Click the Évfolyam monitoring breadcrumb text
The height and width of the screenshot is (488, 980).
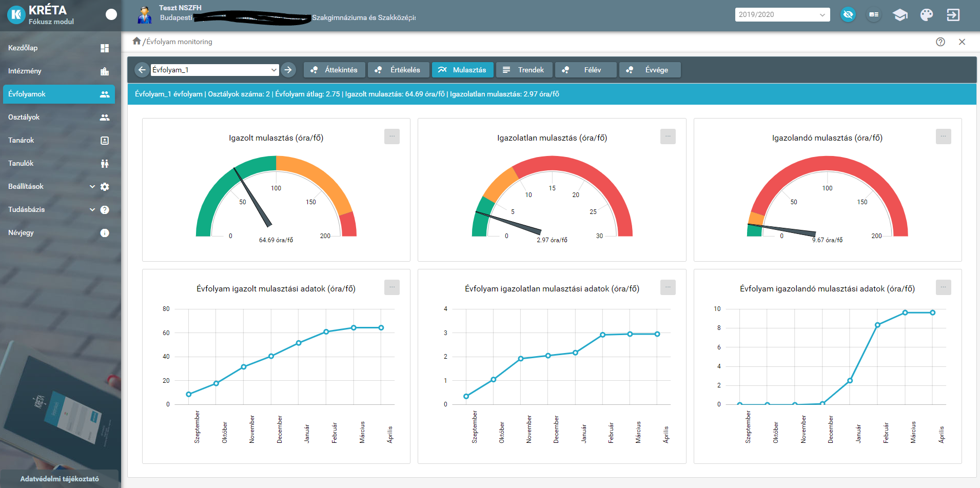tap(179, 42)
